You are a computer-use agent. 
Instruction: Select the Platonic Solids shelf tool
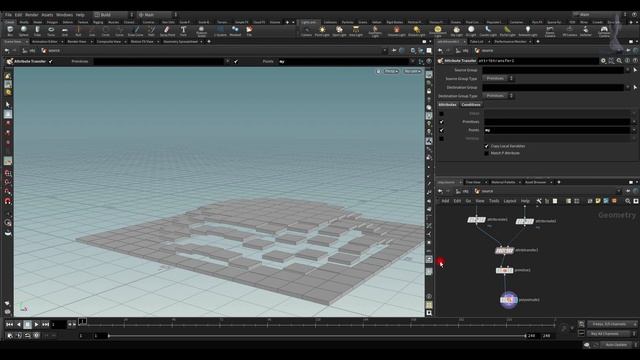[201, 31]
